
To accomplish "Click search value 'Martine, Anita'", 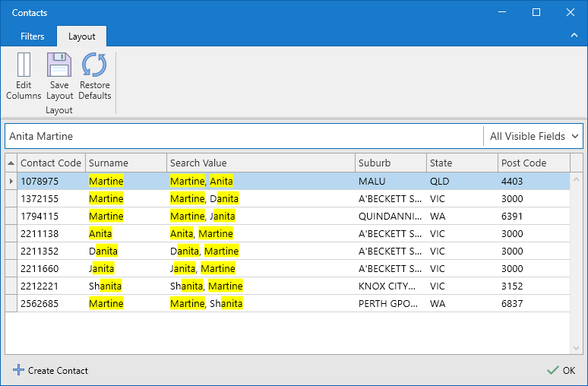I will (201, 181).
